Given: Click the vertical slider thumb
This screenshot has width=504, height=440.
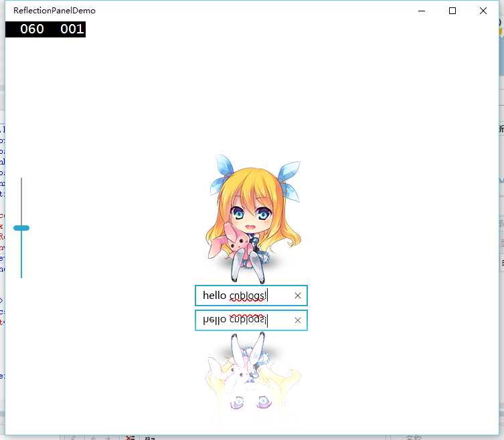Looking at the screenshot, I should [21, 228].
